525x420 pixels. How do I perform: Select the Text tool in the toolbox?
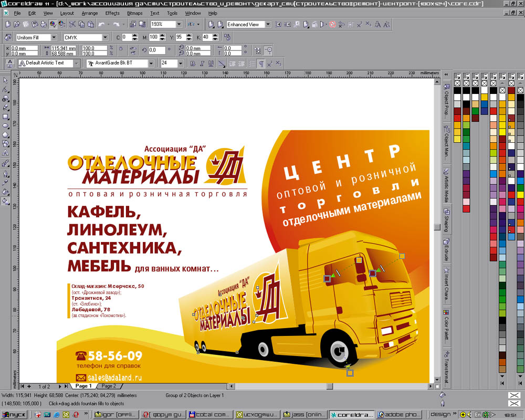pyautogui.click(x=5, y=153)
